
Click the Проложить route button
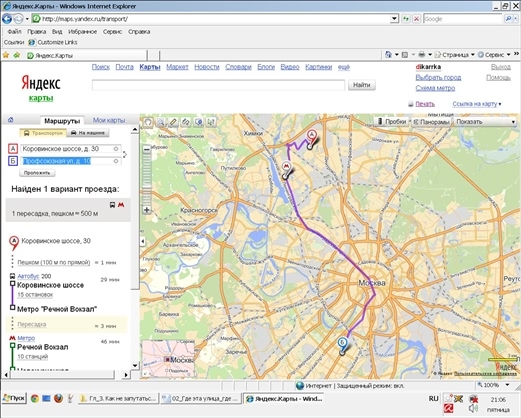click(x=37, y=173)
